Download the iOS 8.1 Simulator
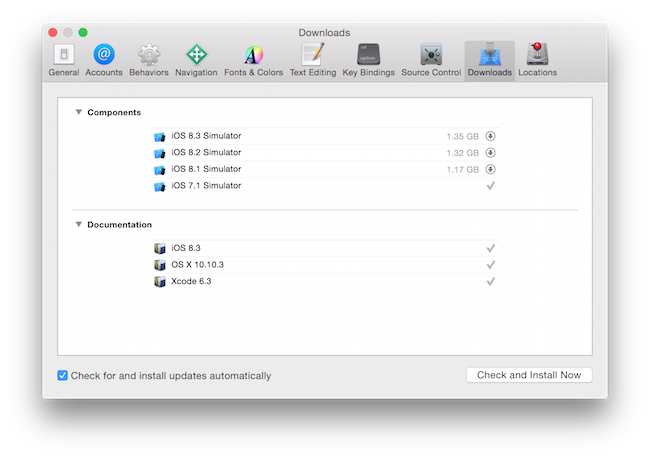 click(x=490, y=169)
